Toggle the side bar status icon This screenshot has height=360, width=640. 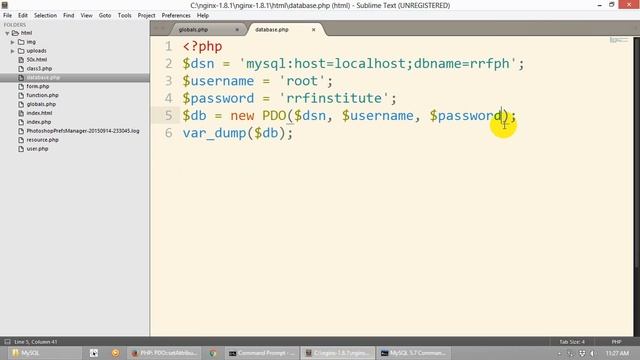[7, 342]
